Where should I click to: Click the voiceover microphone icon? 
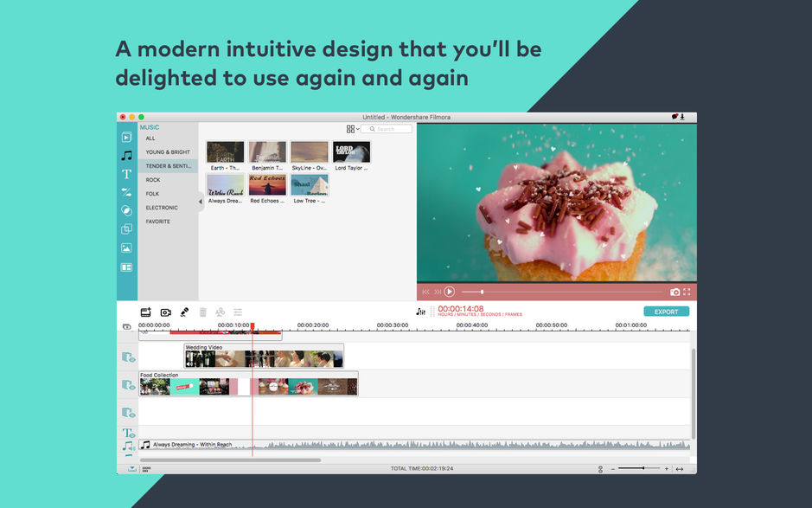coord(184,312)
